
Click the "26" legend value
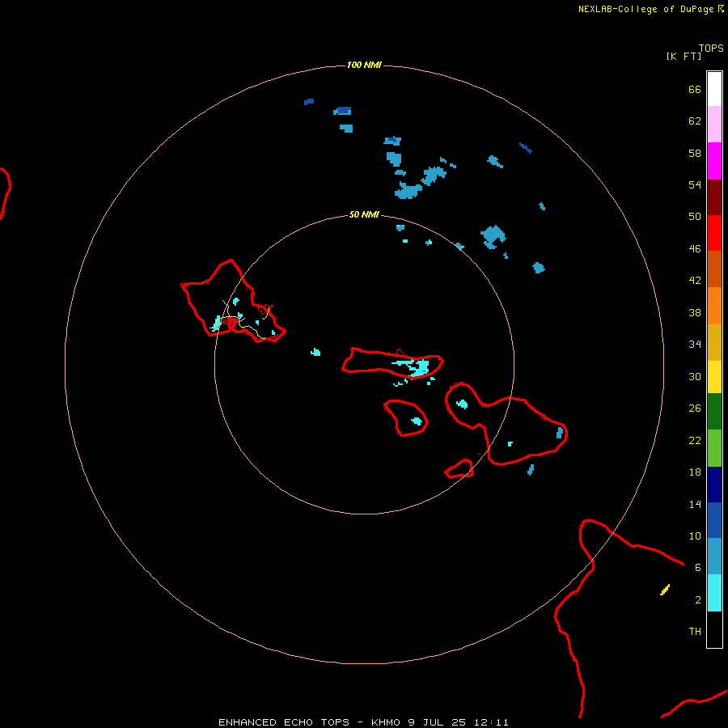695,408
